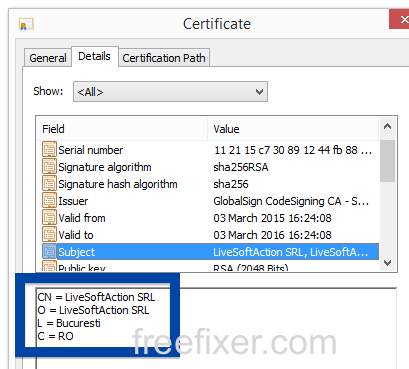Viewport: 409px width, 369px height.
Task: Open the Certification Path tab
Action: click(x=164, y=58)
